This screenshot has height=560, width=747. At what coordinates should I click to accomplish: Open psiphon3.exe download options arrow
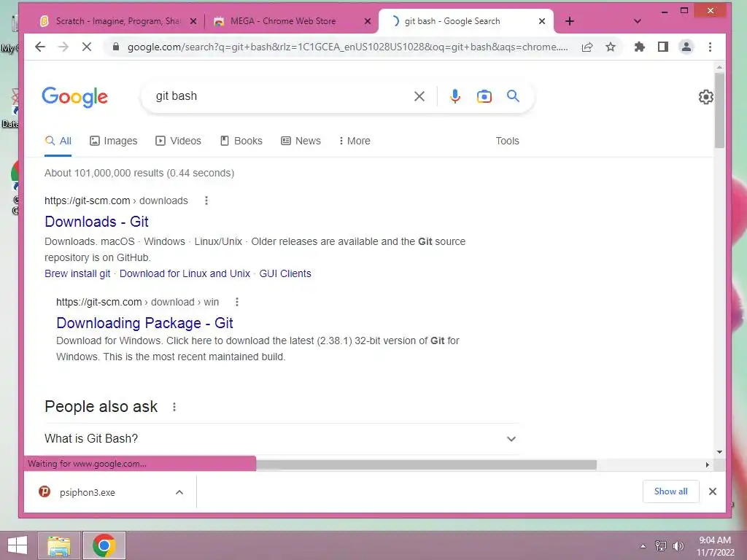[x=179, y=492]
